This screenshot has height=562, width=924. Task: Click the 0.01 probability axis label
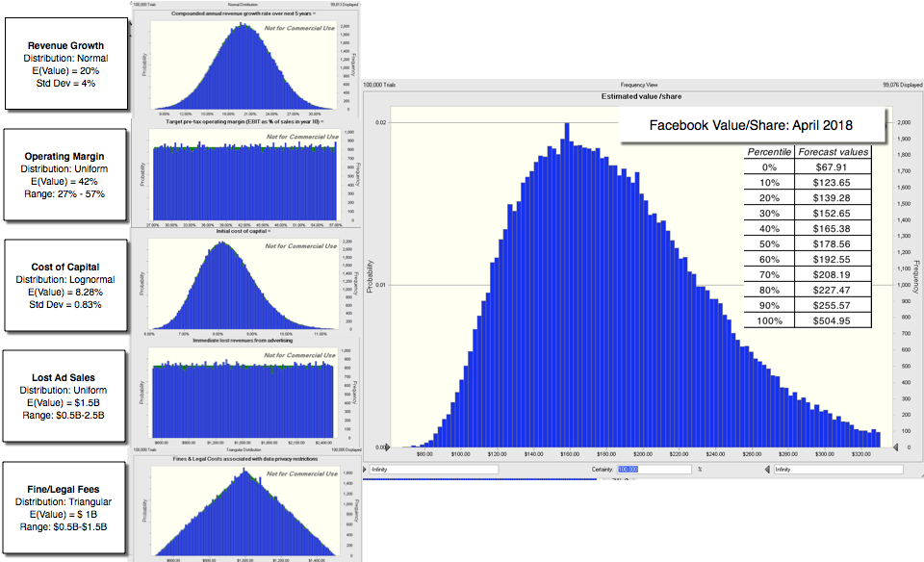(x=381, y=285)
